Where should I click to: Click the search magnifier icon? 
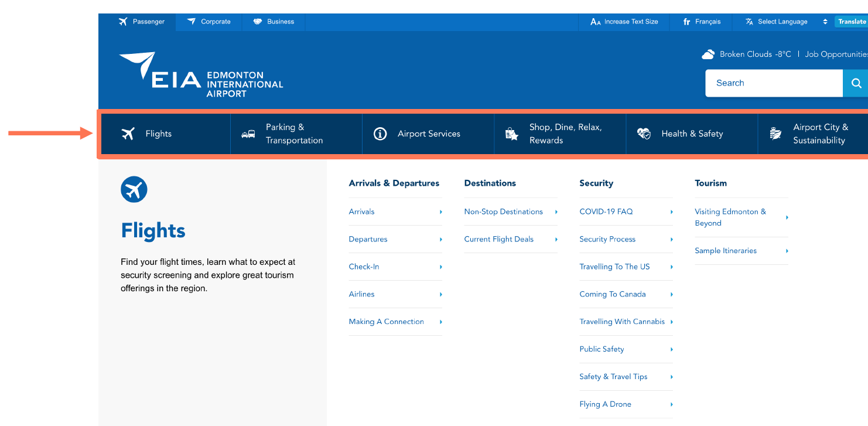click(856, 83)
